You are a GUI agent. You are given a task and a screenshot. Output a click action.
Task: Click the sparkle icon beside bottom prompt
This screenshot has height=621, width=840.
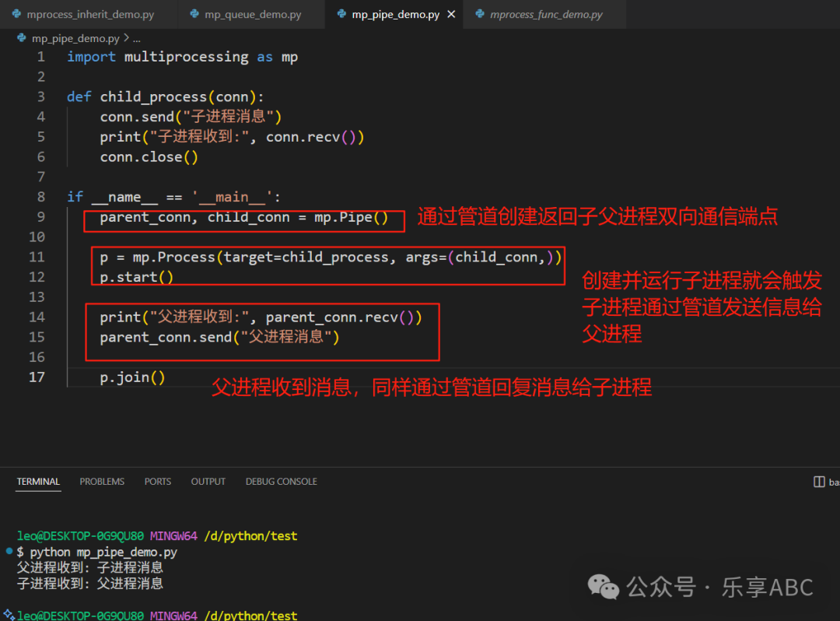click(x=8, y=615)
